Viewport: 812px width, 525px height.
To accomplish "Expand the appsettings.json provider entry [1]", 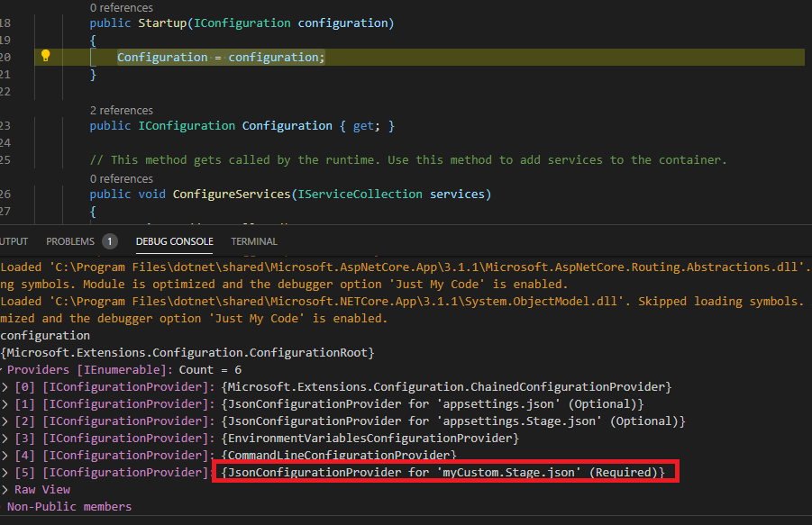I will [x=7, y=403].
